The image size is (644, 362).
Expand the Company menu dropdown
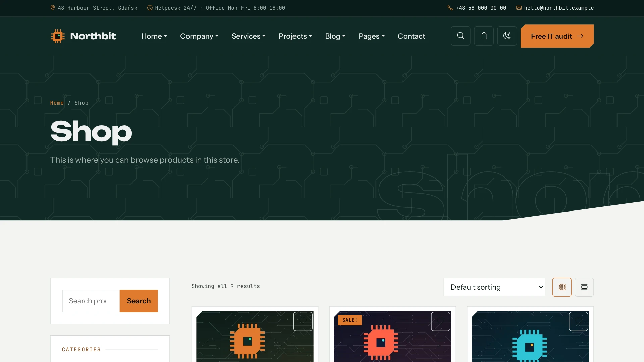[199, 36]
